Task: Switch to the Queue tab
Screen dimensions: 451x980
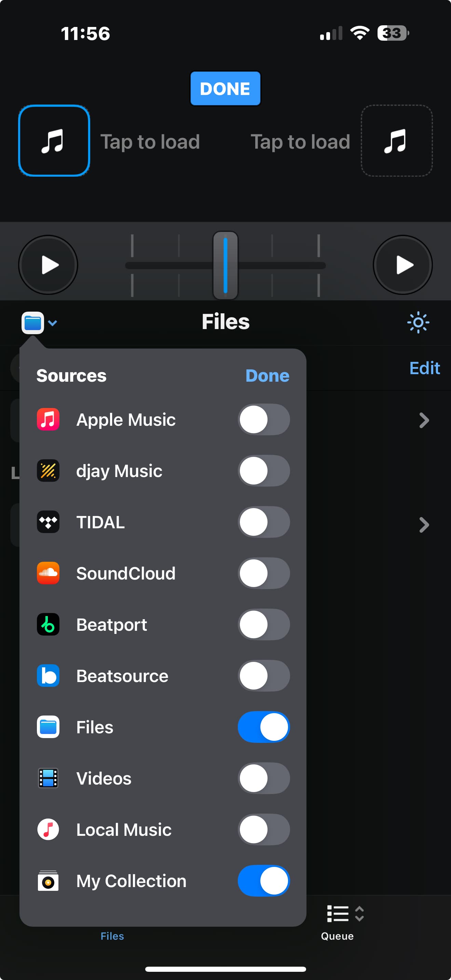Action: pos(337,923)
